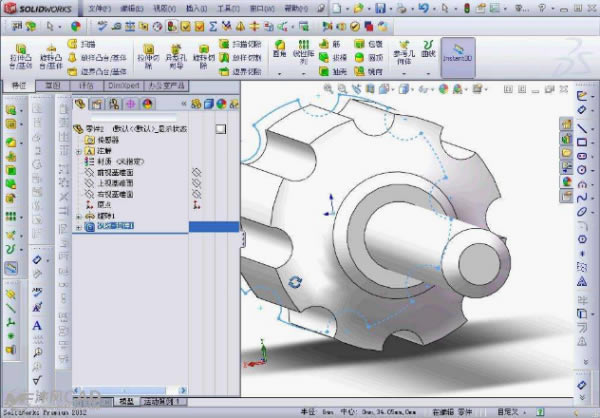Viewport: 600px width, 418px height.
Task: Switch to the PropertyManager tab icon
Action: tap(97, 103)
